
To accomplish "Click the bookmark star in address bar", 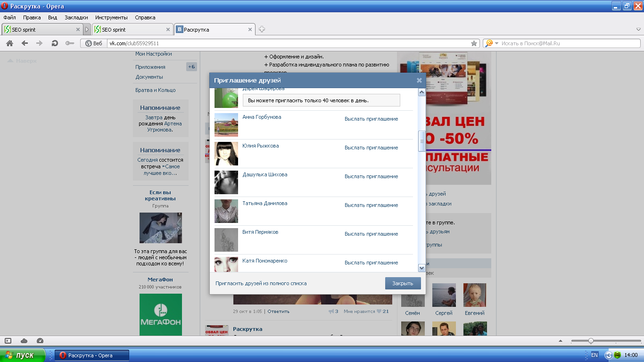I will coord(474,43).
